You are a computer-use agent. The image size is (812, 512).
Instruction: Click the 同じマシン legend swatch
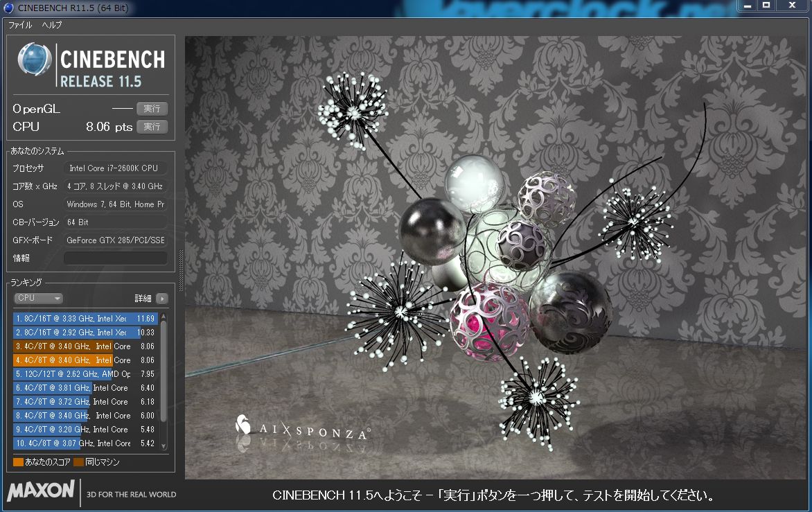pyautogui.click(x=79, y=462)
